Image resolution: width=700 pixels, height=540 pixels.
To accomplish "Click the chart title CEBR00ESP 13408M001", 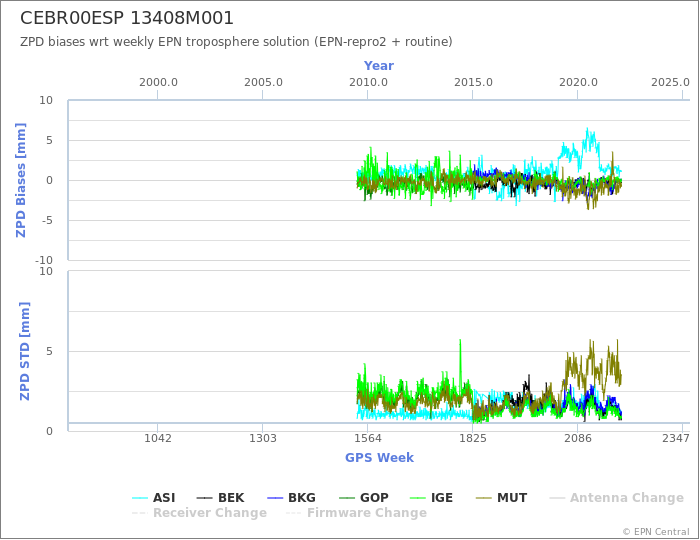I will click(x=127, y=18).
